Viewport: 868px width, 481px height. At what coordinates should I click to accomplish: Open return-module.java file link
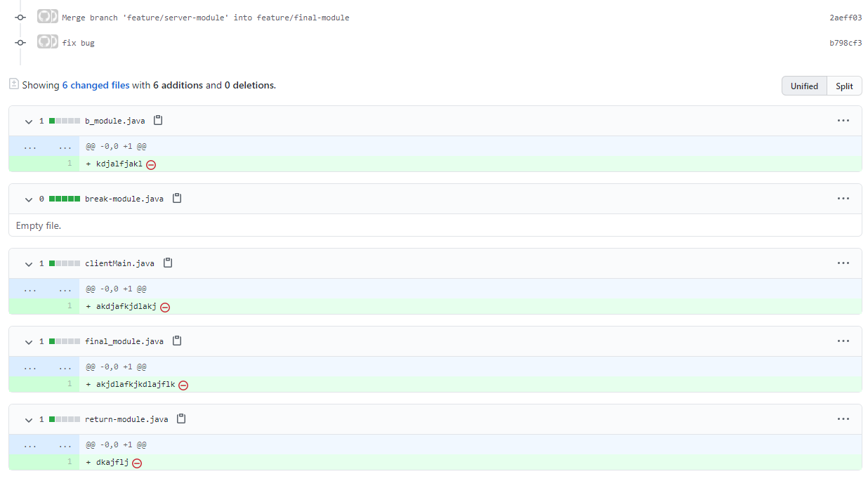coord(126,419)
